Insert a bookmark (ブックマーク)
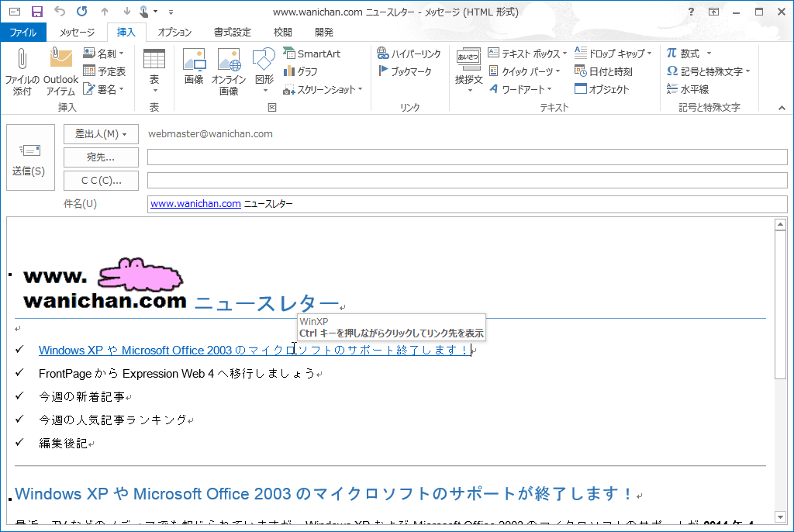 coord(405,71)
